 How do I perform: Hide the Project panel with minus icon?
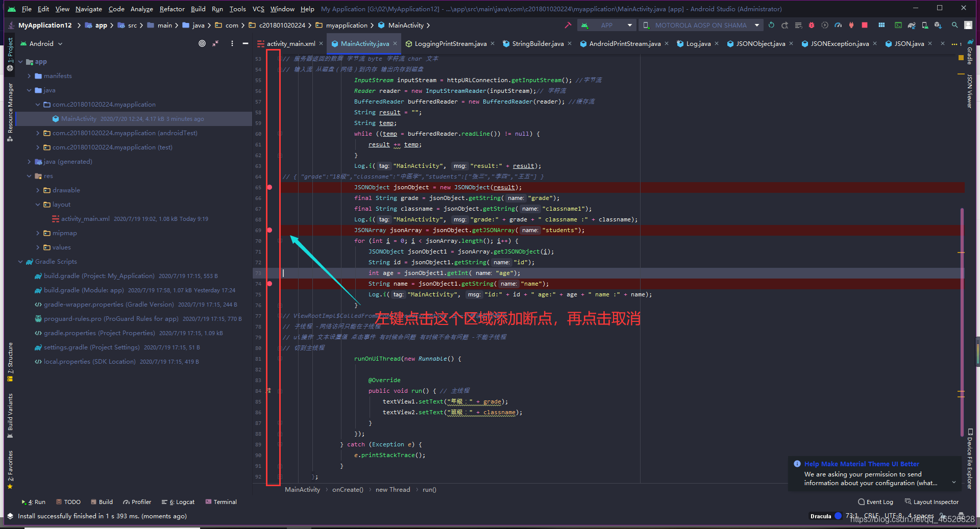(x=246, y=43)
